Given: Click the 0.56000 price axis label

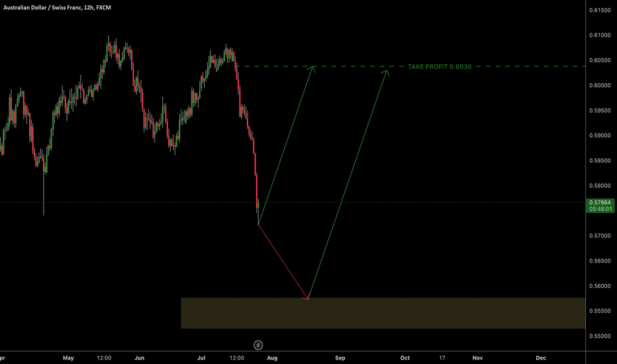Looking at the screenshot, I should pyautogui.click(x=600, y=286).
